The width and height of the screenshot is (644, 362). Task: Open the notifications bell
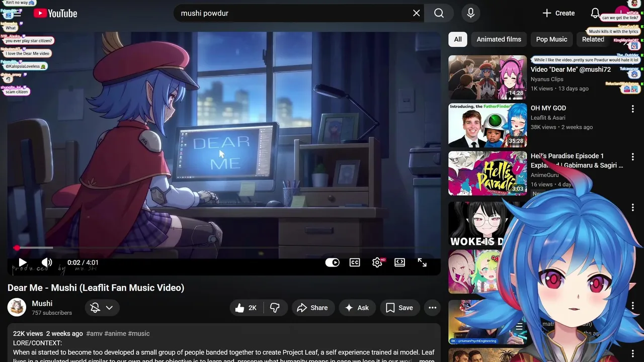[595, 13]
